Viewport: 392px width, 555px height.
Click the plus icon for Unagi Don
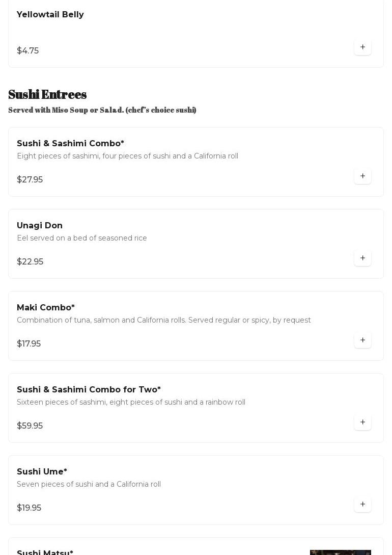(x=362, y=258)
